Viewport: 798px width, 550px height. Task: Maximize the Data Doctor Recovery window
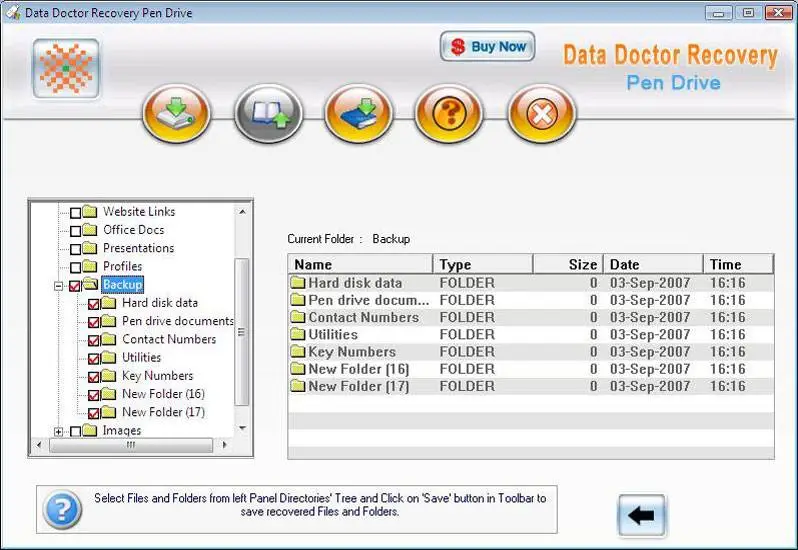tap(748, 12)
